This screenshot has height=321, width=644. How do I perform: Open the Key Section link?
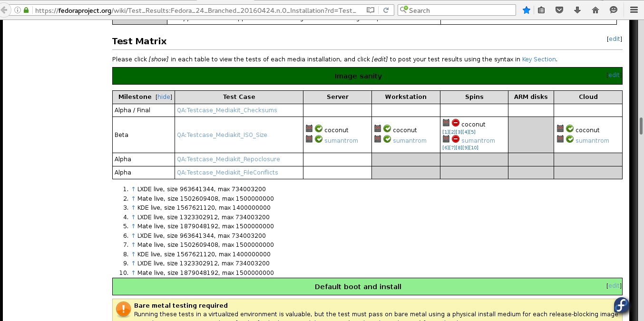(x=539, y=59)
